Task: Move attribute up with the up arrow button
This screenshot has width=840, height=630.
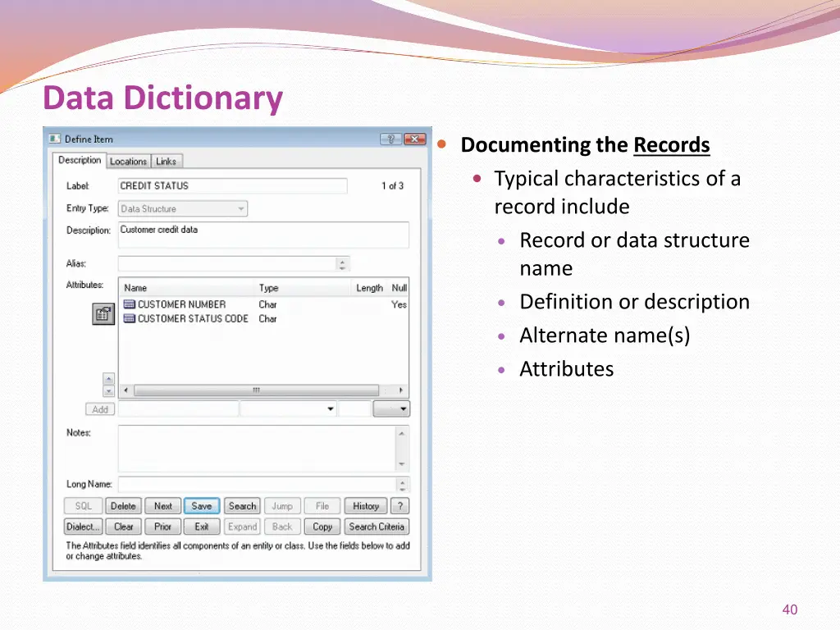Action: coord(108,379)
